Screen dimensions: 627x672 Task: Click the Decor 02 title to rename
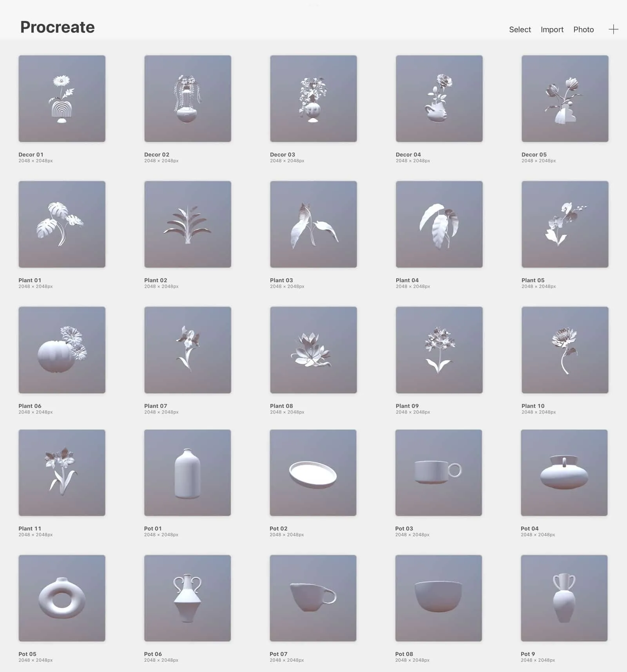click(x=157, y=155)
